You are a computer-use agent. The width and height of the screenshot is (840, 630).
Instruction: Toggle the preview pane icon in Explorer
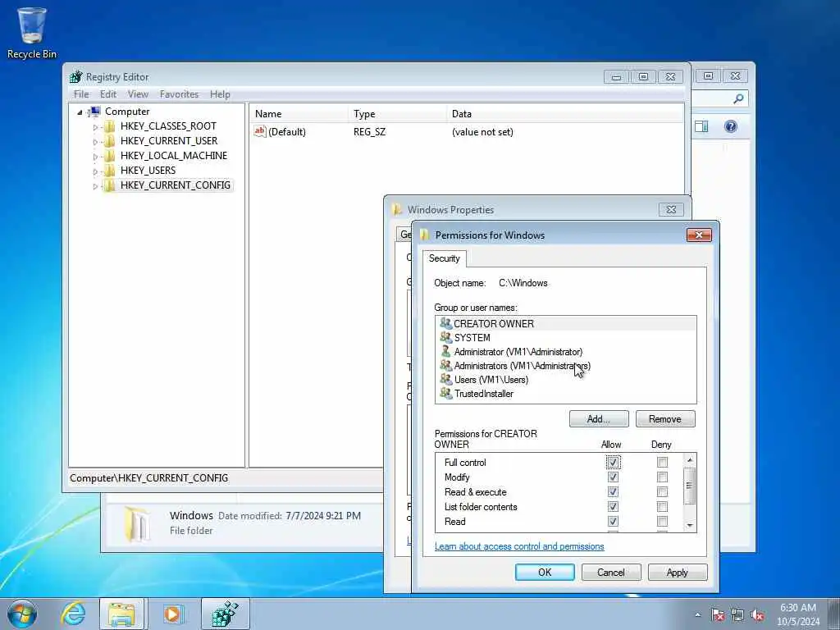pyautogui.click(x=702, y=126)
